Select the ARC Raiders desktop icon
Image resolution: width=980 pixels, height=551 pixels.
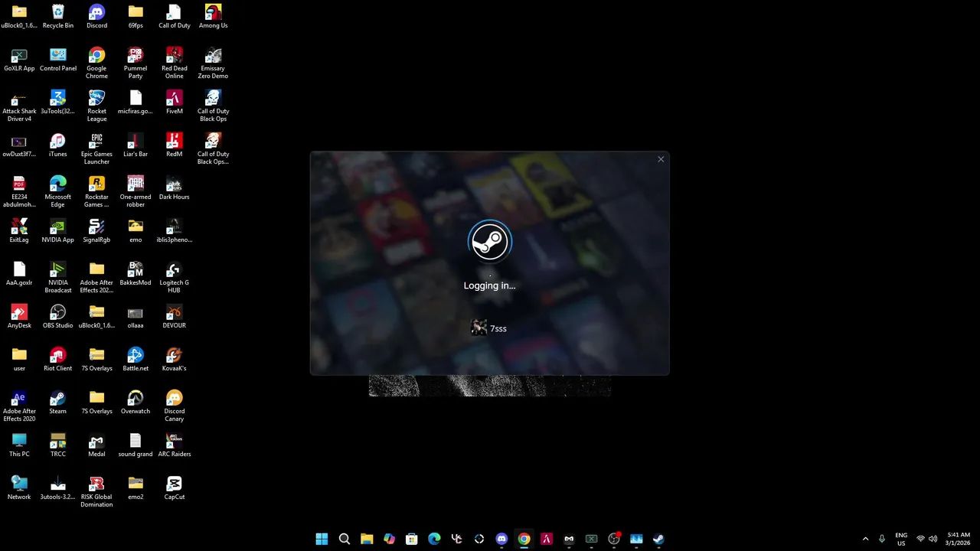175,445
